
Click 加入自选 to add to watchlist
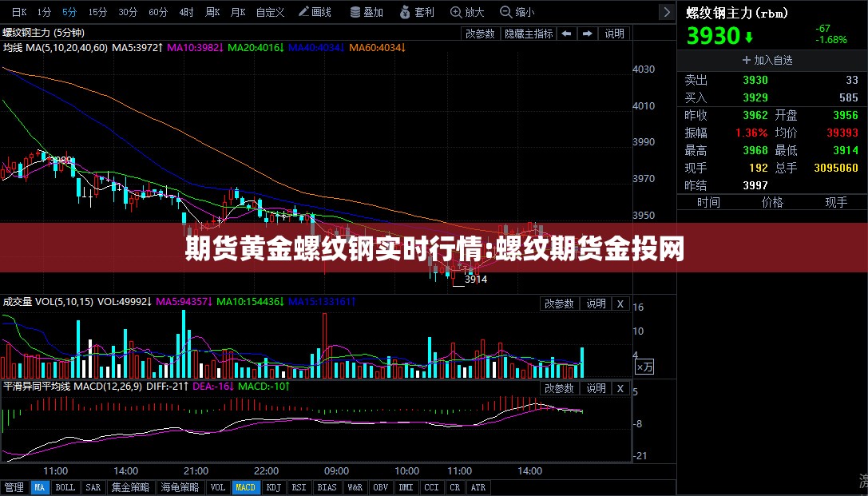[x=767, y=61]
